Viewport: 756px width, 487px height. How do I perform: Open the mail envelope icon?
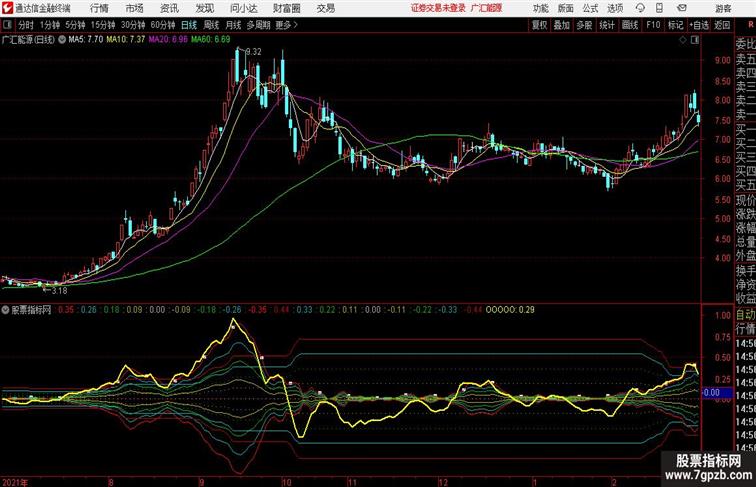(x=682, y=8)
